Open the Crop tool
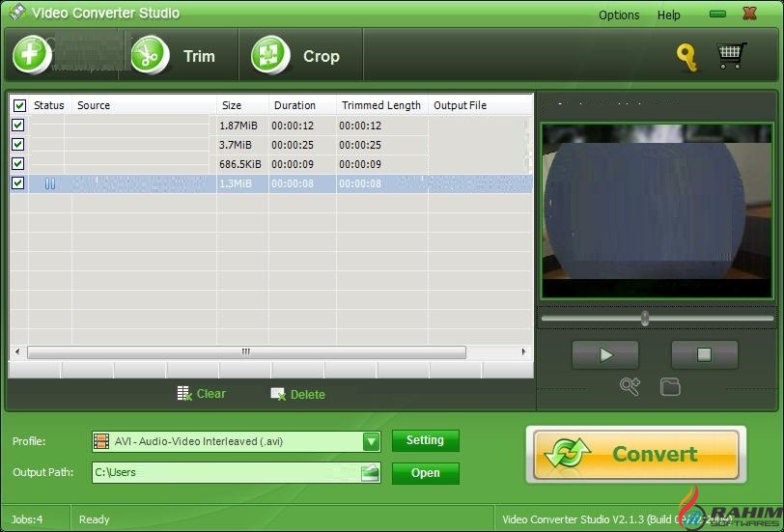The height and width of the screenshot is (532, 784). (x=270, y=55)
